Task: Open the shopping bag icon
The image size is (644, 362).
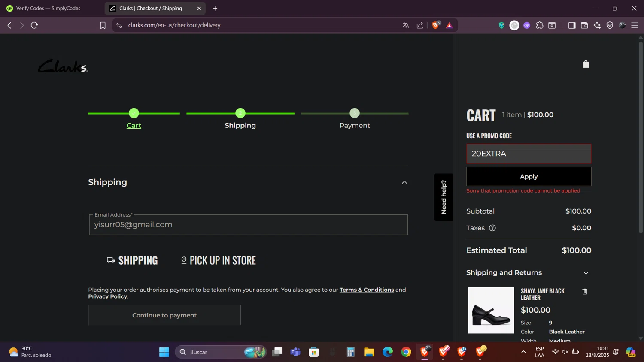Action: [586, 64]
